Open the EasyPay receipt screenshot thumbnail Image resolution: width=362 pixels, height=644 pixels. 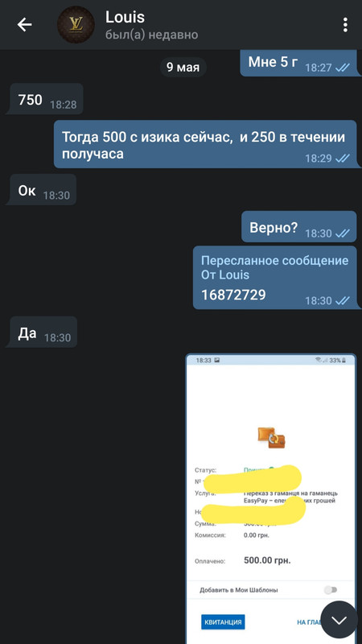click(271, 498)
